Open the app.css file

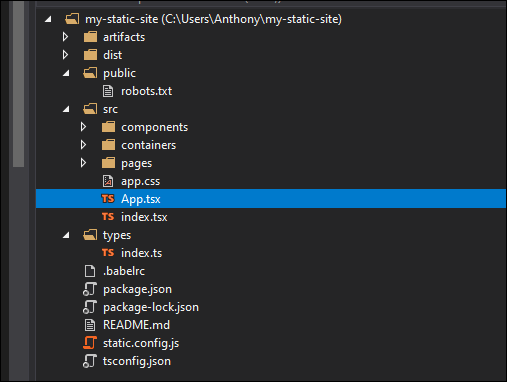pos(140,182)
